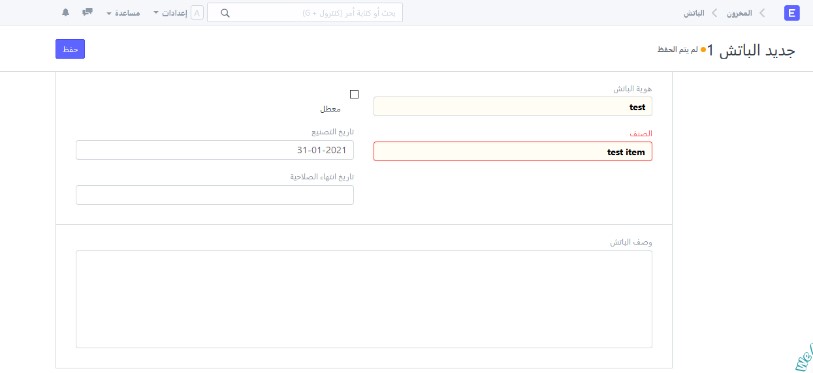Toggle the معطل (disabled) checkbox
Screen dimensions: 813x373
[x=354, y=94]
